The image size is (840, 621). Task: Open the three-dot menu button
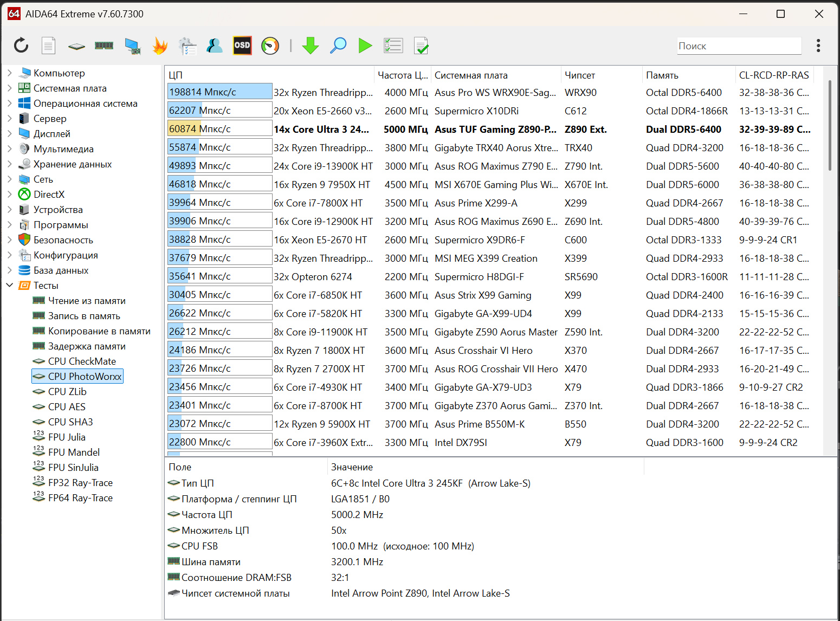pyautogui.click(x=818, y=46)
